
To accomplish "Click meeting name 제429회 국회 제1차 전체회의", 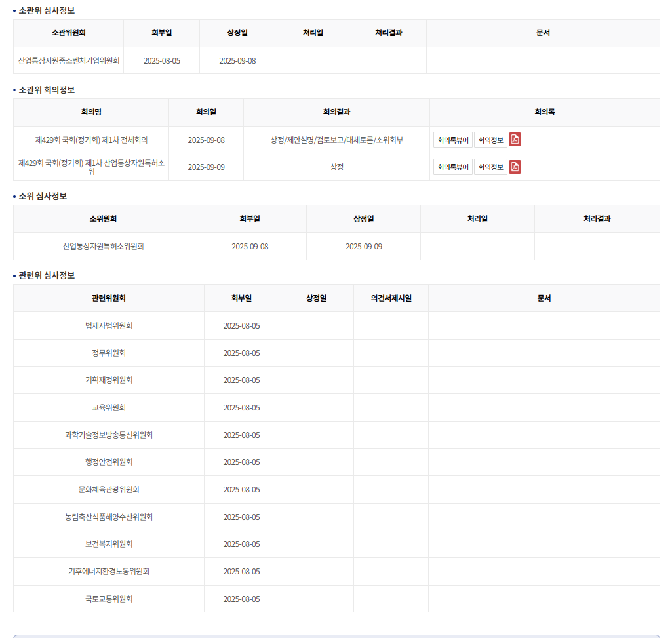I will point(91,140).
